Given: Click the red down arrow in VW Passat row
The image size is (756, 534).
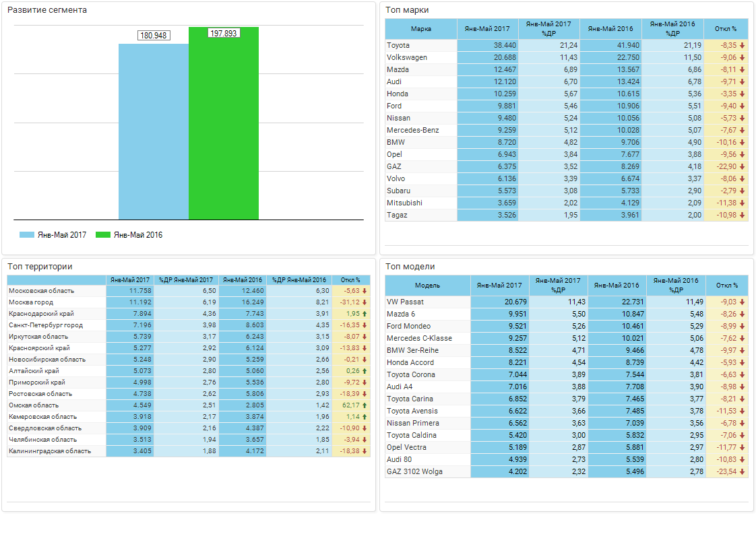Looking at the screenshot, I should point(742,302).
